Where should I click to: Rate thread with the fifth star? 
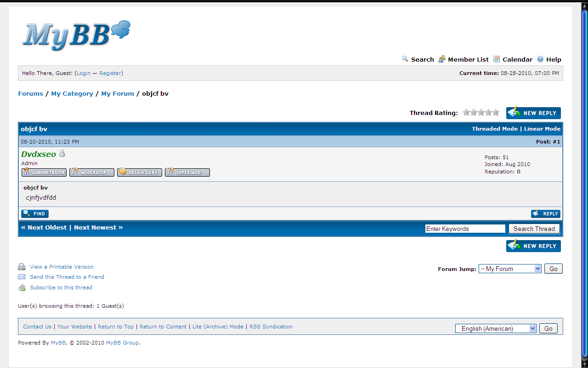point(496,113)
